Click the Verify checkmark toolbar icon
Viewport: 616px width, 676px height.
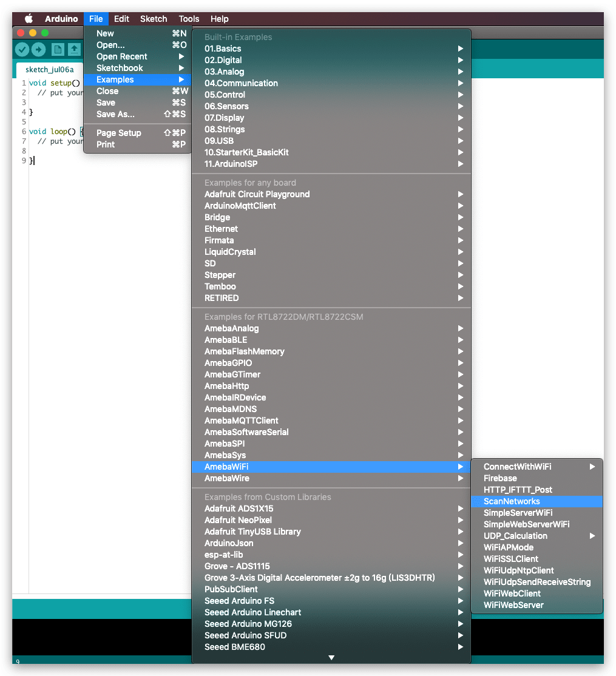[x=22, y=50]
